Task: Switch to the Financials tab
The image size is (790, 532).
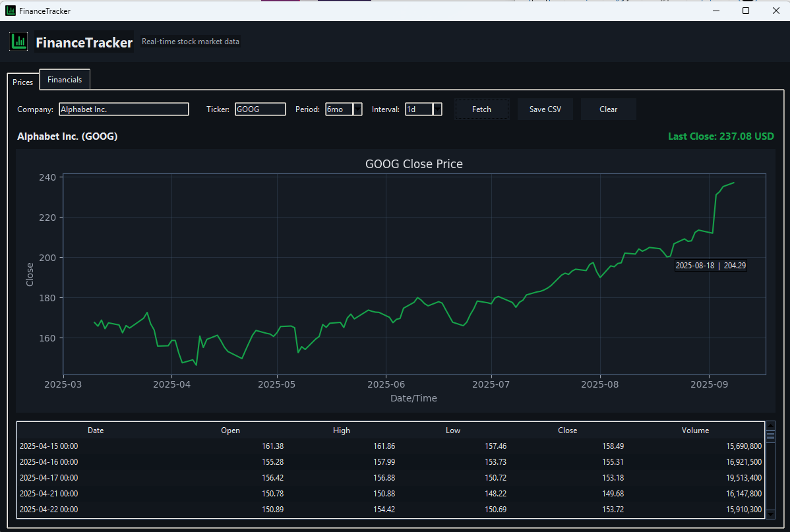Action: point(65,80)
